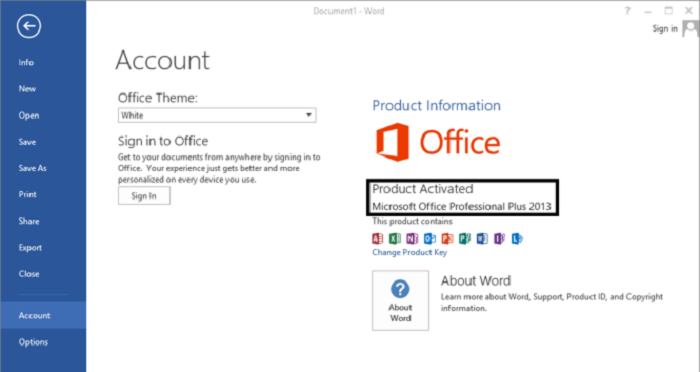Screen dimensions: 700x372
Task: Click the Access app icon
Action: click(x=377, y=239)
